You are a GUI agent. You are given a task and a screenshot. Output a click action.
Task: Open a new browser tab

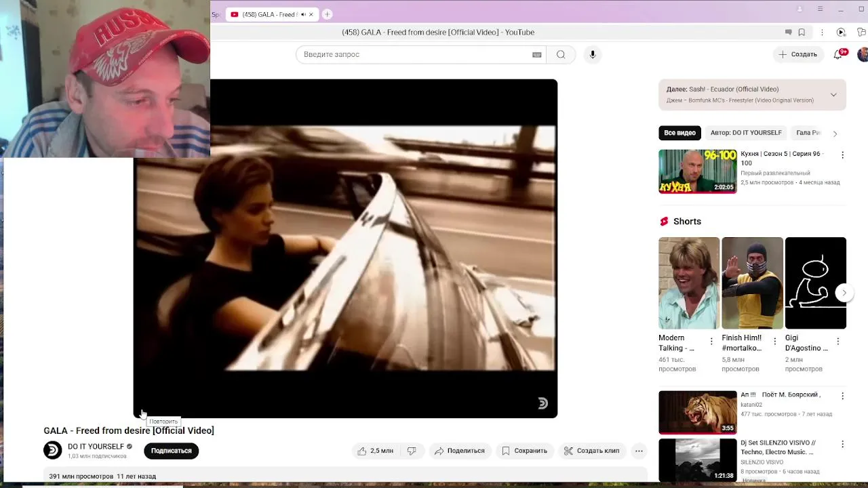click(327, 14)
